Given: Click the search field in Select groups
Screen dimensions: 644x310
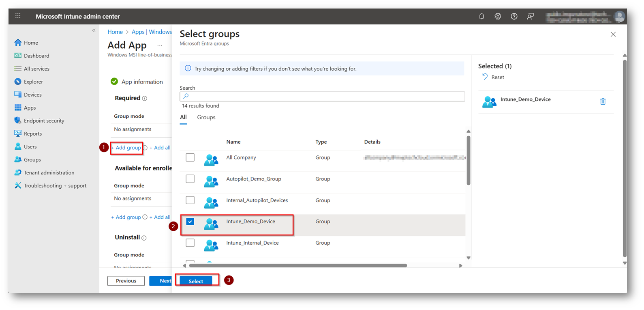Looking at the screenshot, I should coord(322,96).
